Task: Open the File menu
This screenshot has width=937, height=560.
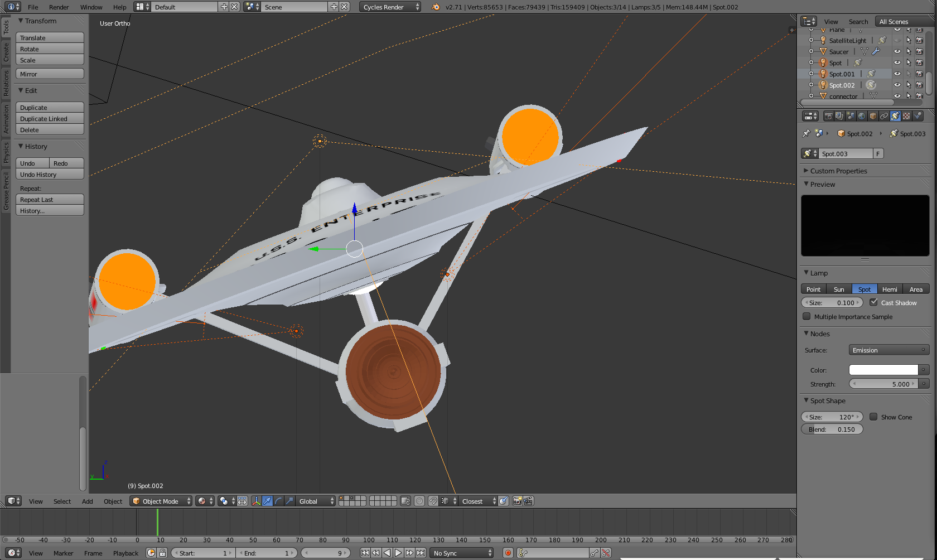Action: (33, 7)
